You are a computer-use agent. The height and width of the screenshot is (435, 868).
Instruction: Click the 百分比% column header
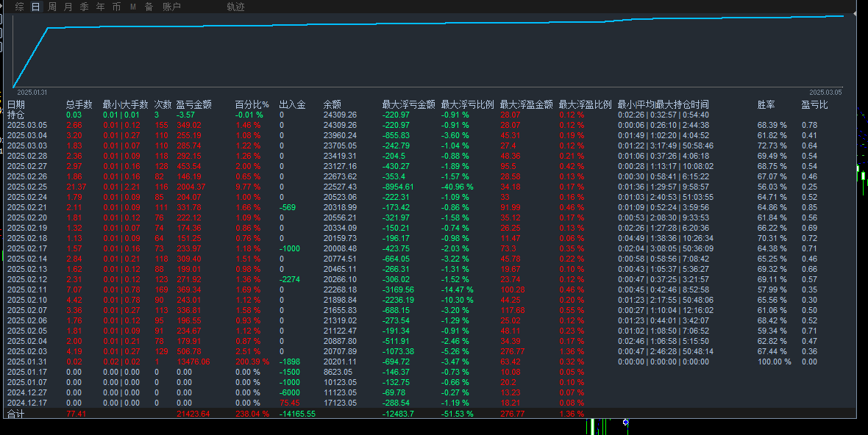point(252,104)
